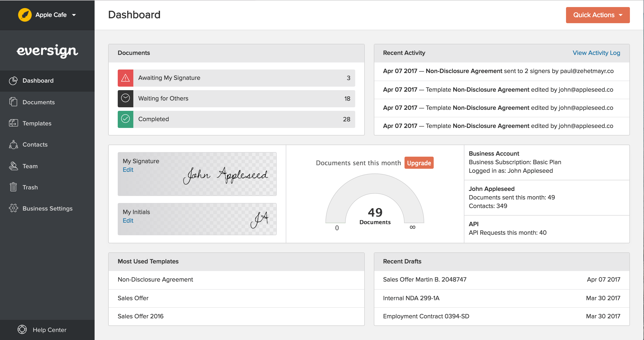Click the red Awaiting My Signature alert icon
644x340 pixels.
click(125, 78)
